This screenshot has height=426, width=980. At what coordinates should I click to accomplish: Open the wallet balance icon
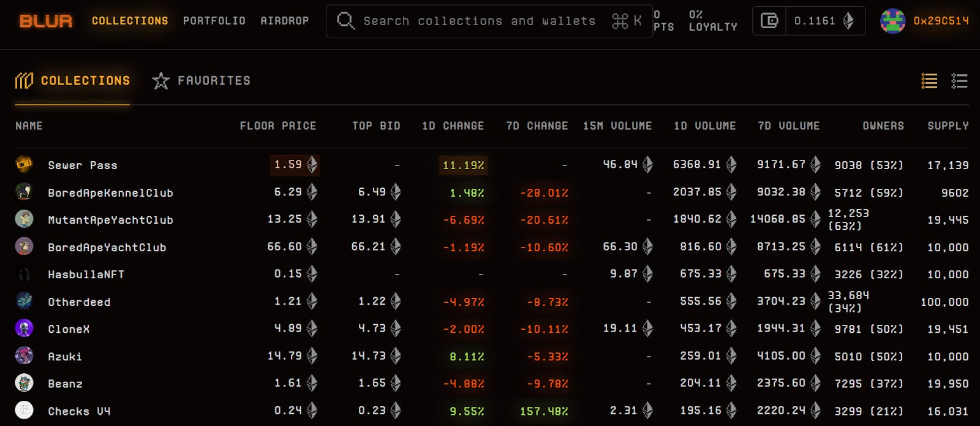pos(769,21)
